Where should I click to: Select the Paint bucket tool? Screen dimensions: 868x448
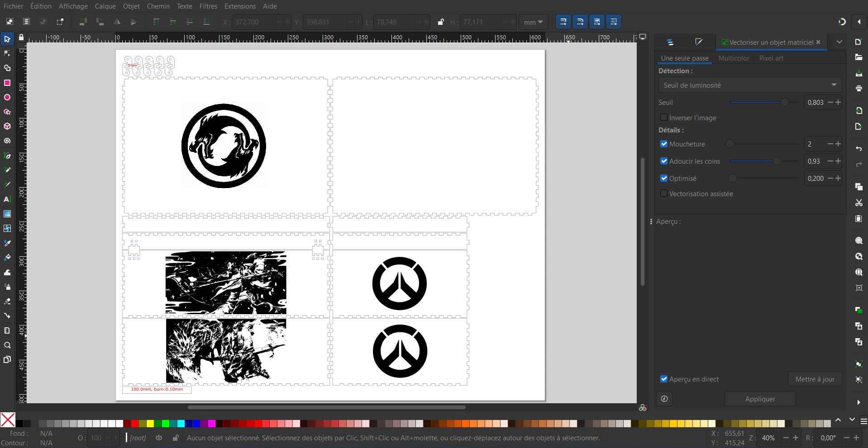point(7,258)
